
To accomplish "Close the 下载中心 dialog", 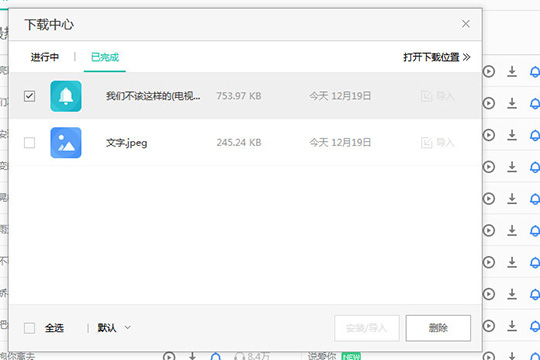I will click(466, 24).
